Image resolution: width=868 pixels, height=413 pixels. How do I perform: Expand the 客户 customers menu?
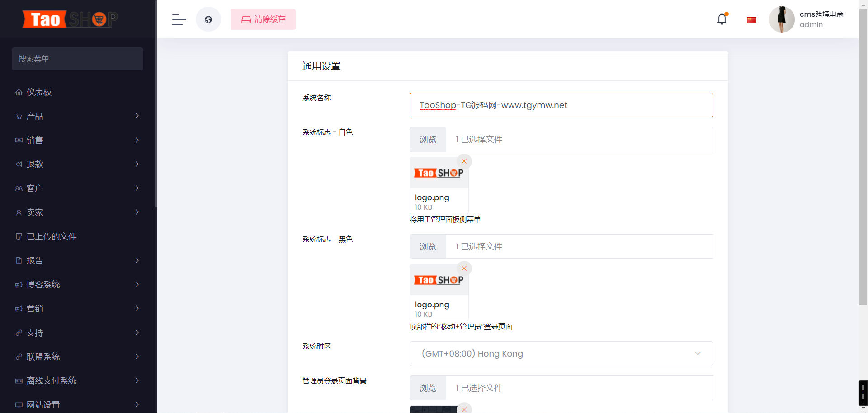click(77, 188)
